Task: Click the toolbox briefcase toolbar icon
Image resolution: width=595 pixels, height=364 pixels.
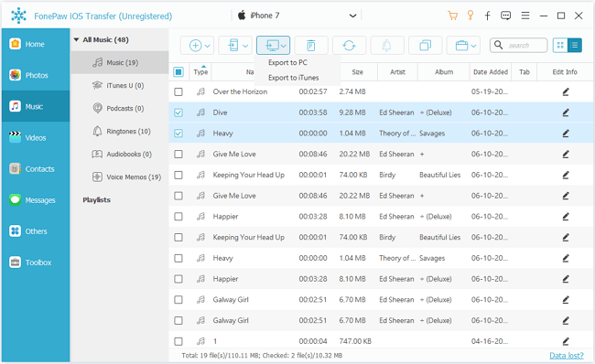Action: click(x=461, y=46)
